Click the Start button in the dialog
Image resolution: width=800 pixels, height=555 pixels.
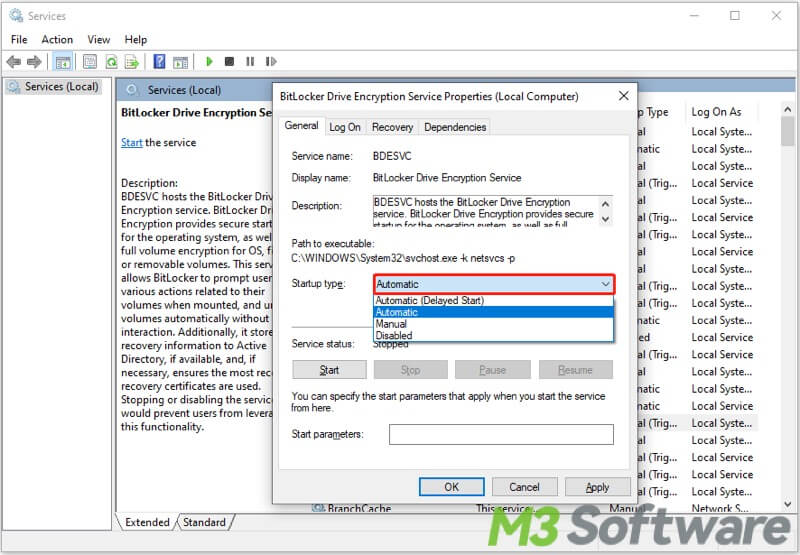tap(329, 370)
